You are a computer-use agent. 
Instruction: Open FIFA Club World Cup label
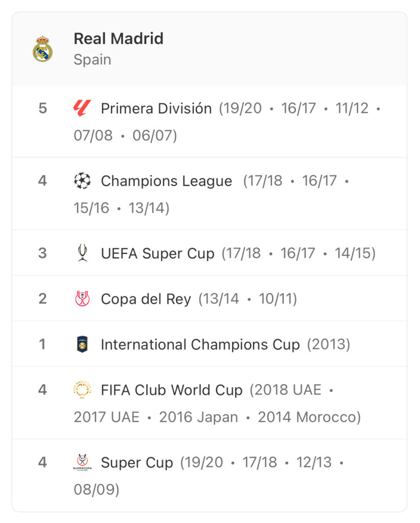coord(172,390)
